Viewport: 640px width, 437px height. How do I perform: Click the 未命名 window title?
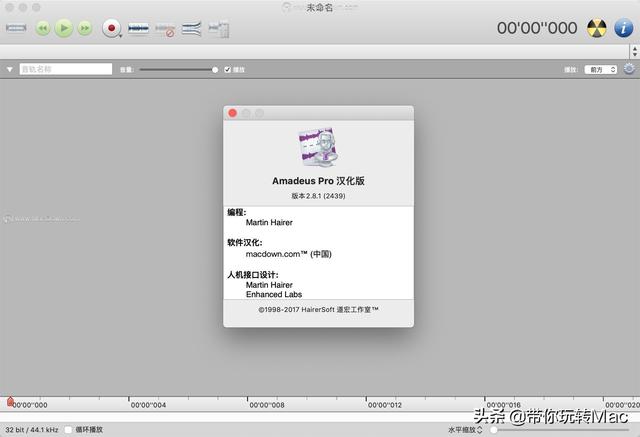tap(320, 7)
